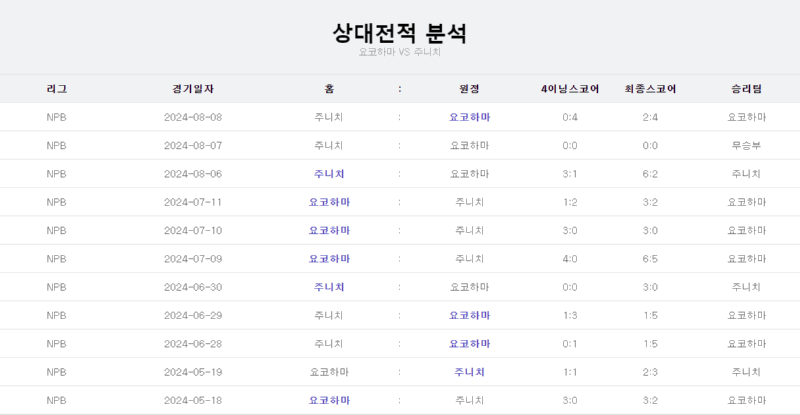Screen dimensions: 800x415
Task: Click away team 주니치 in 2024-07-10 row
Action: tap(469, 231)
